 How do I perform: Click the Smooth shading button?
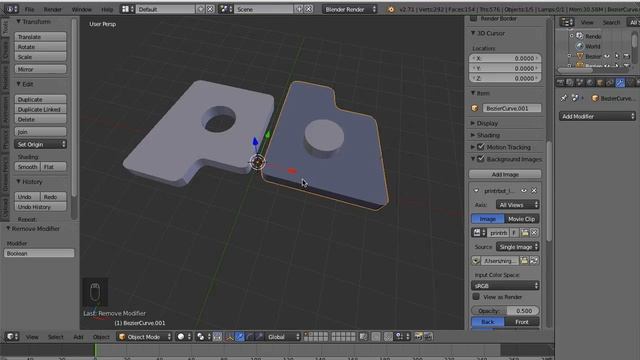point(27,167)
